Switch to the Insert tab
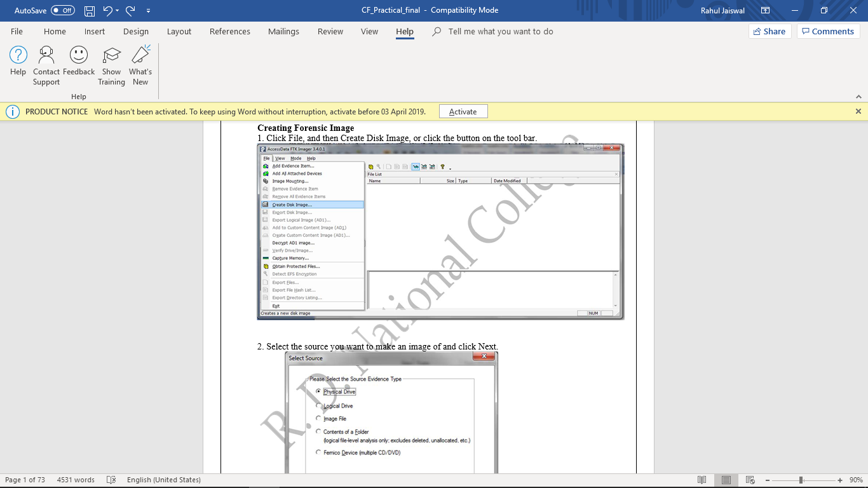 (95, 31)
